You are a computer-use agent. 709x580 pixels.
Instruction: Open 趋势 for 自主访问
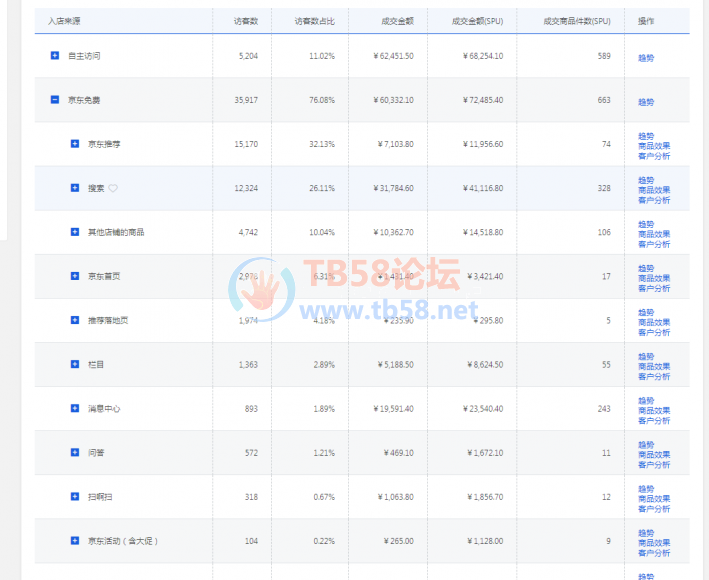(x=646, y=58)
